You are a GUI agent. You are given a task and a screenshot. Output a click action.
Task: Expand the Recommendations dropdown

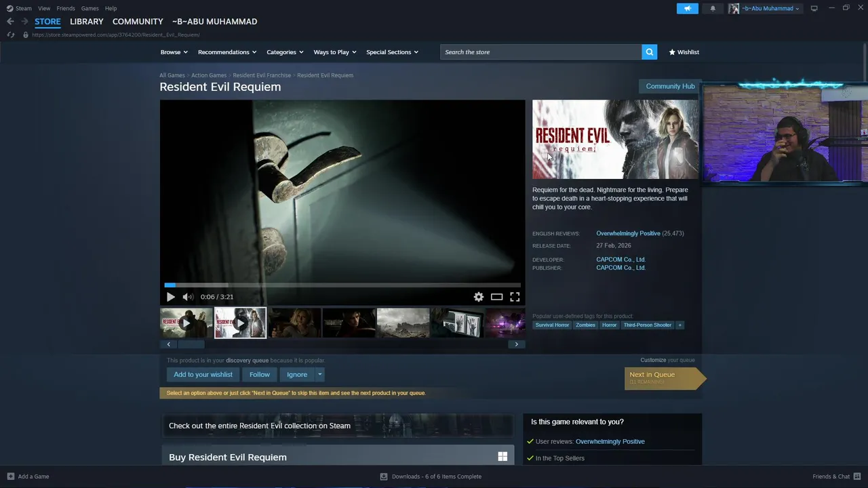click(227, 52)
